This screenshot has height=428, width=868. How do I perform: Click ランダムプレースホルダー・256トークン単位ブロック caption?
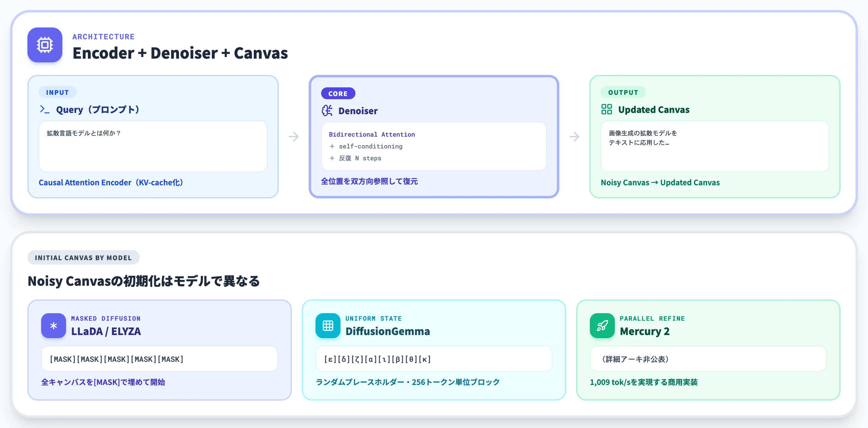[408, 382]
